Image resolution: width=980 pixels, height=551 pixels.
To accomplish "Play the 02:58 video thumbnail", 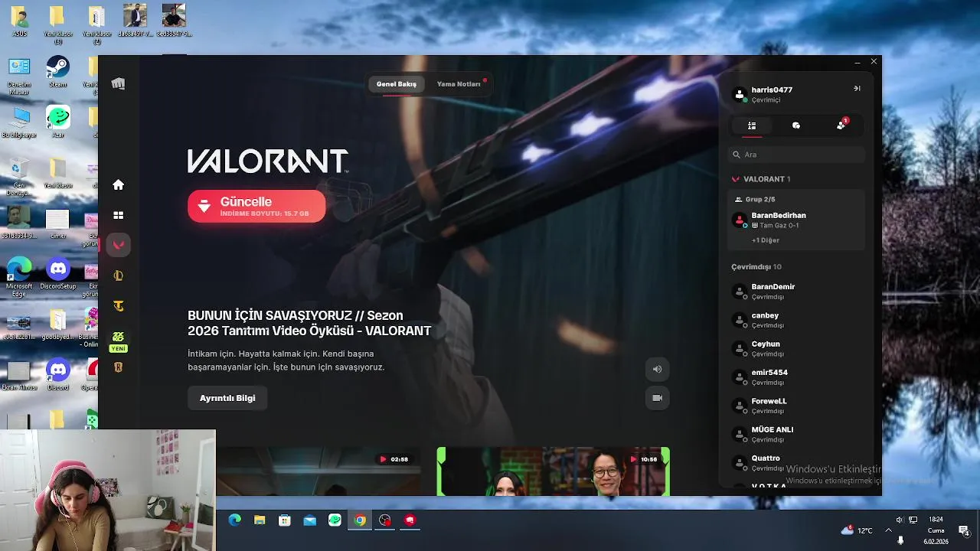I will coord(318,471).
